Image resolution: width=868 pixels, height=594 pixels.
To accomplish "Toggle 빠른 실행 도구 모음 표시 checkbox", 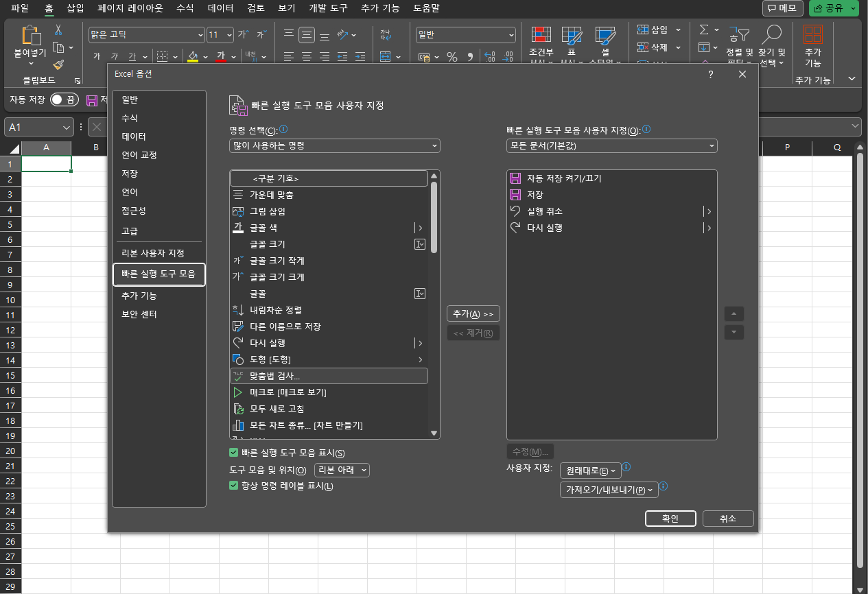I will pyautogui.click(x=234, y=453).
